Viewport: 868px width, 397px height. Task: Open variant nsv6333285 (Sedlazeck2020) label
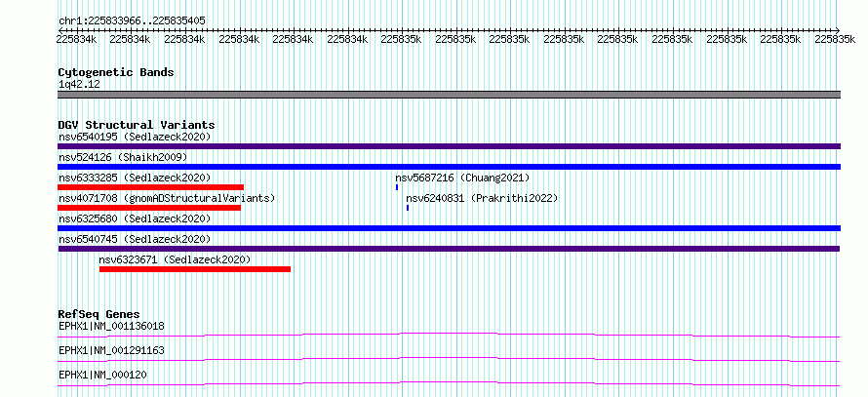135,178
